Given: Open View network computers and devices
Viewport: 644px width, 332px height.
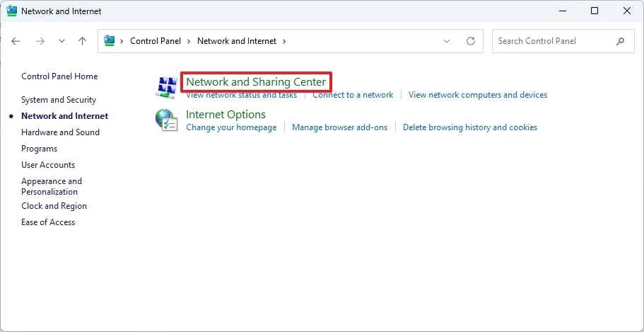Looking at the screenshot, I should click(478, 95).
